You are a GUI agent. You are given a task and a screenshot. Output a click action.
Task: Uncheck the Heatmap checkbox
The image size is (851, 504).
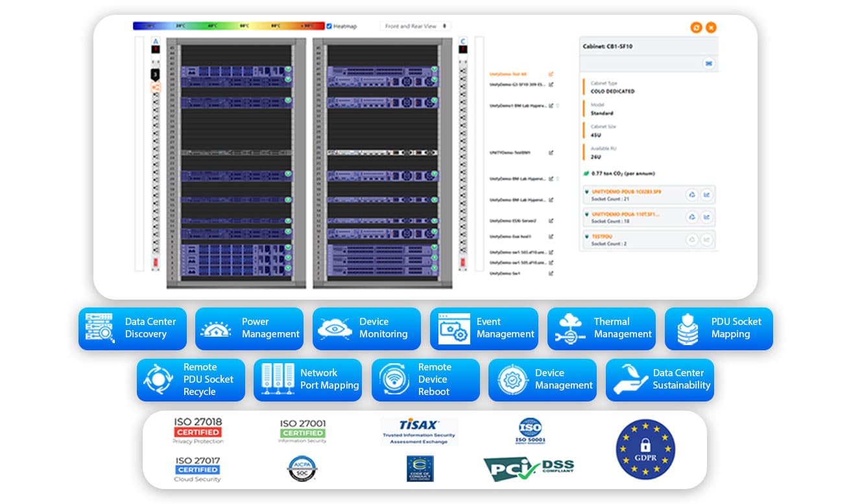[x=330, y=26]
